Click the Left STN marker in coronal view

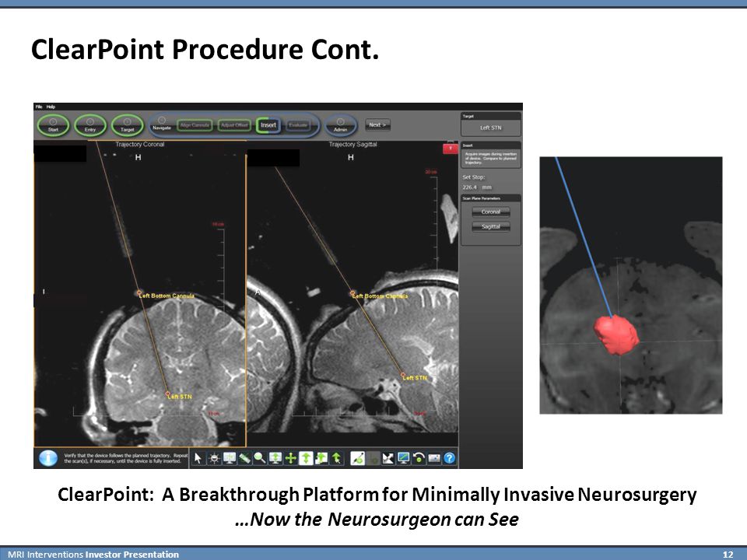click(168, 394)
